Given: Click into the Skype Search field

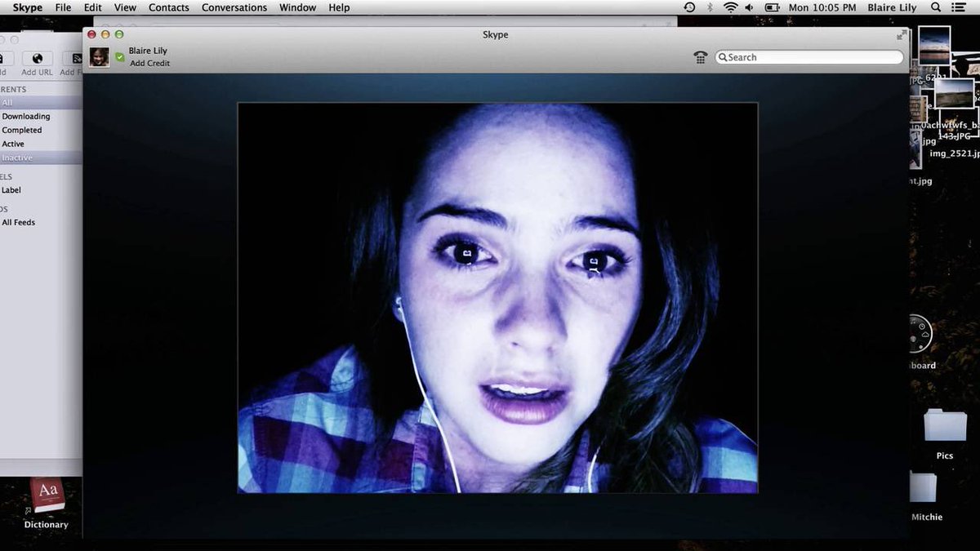Looking at the screenshot, I should pos(809,57).
